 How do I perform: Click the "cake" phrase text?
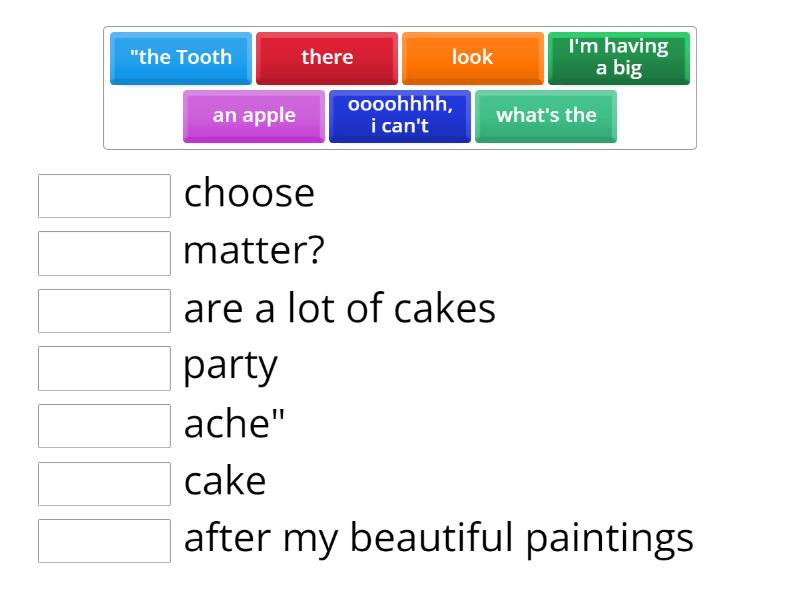225,482
